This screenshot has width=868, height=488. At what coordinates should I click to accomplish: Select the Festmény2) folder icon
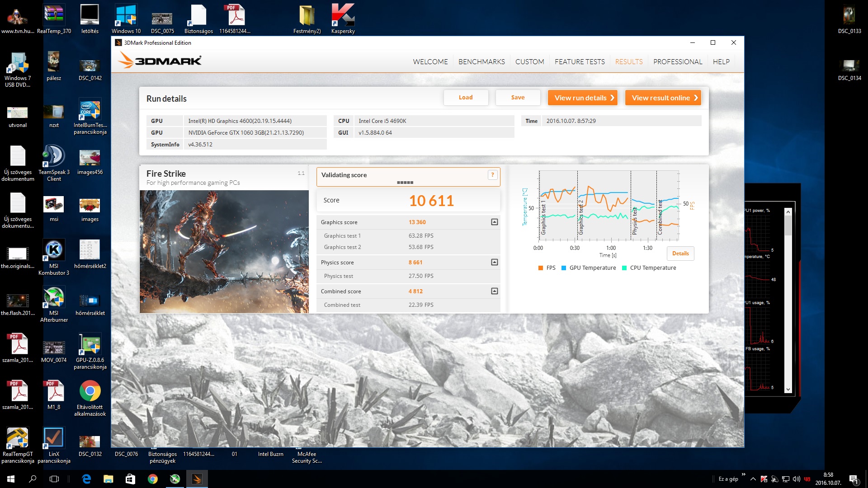307,19
